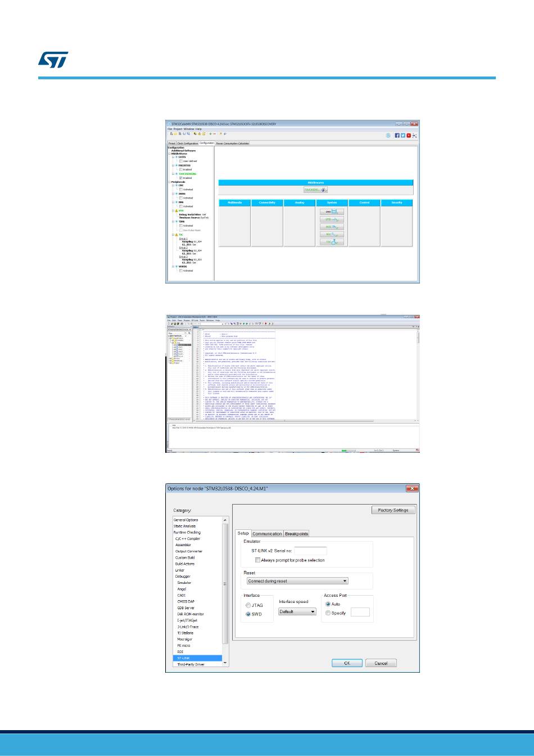The image size is (534, 756).
Task: Switch to the Setup tab
Action: pyautogui.click(x=243, y=533)
